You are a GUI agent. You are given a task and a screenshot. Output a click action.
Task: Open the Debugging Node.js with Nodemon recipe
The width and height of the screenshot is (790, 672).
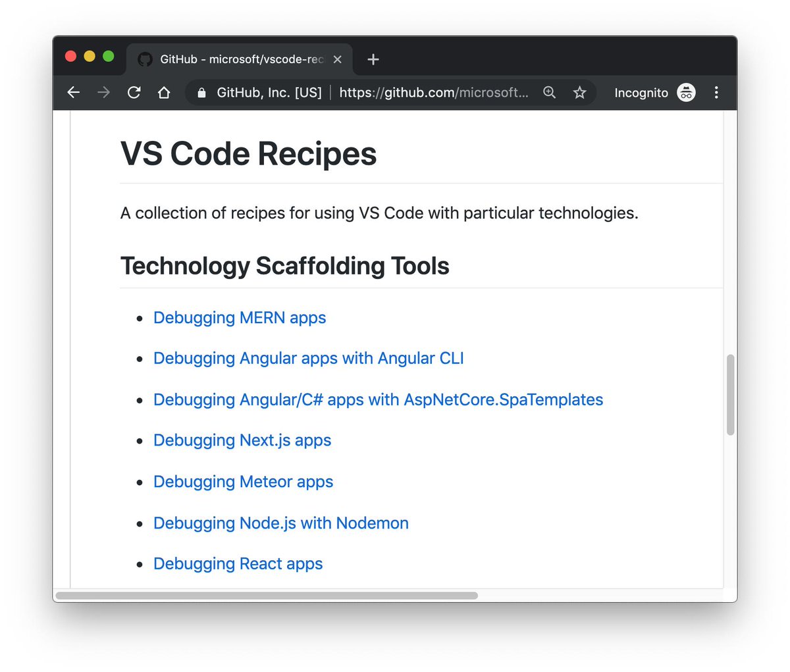[280, 523]
